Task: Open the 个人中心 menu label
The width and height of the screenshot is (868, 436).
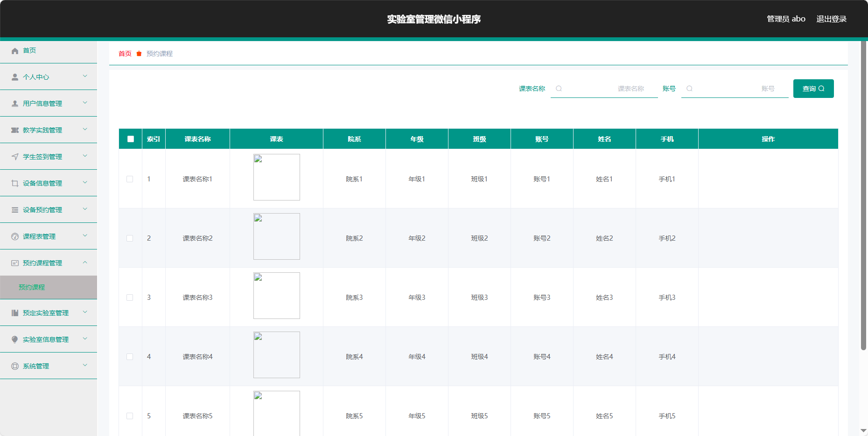Action: [36, 77]
